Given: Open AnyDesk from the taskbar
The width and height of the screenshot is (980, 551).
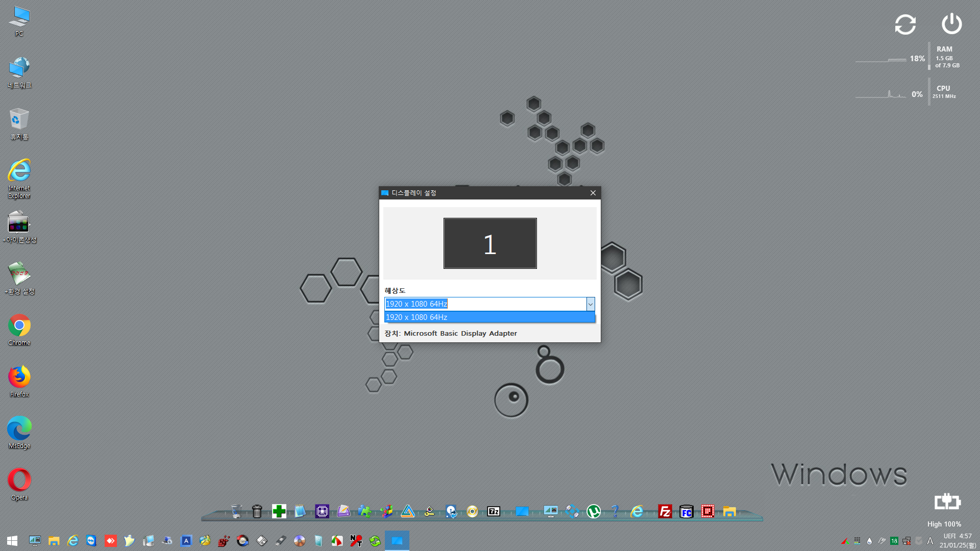Looking at the screenshot, I should click(x=111, y=541).
